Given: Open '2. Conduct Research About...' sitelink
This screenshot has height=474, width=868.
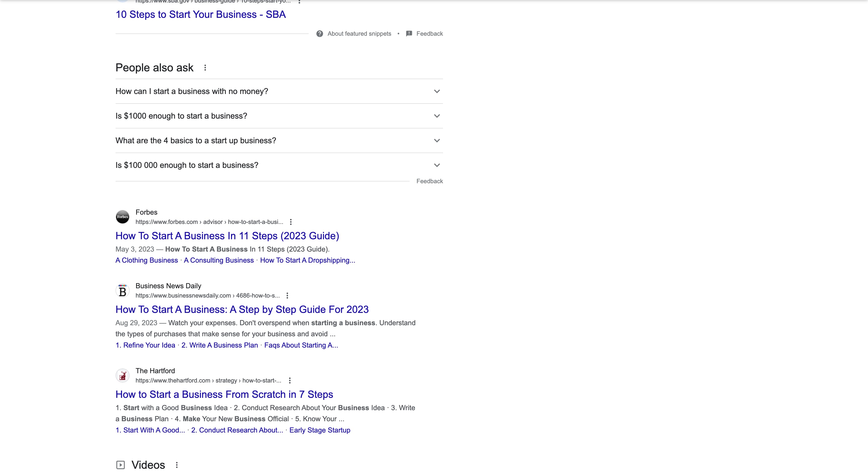Looking at the screenshot, I should 237,430.
